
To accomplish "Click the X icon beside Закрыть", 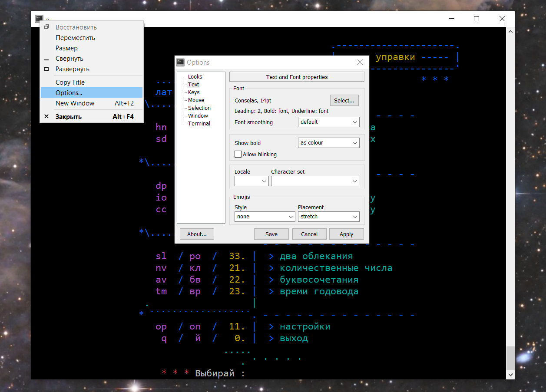I will coord(46,116).
